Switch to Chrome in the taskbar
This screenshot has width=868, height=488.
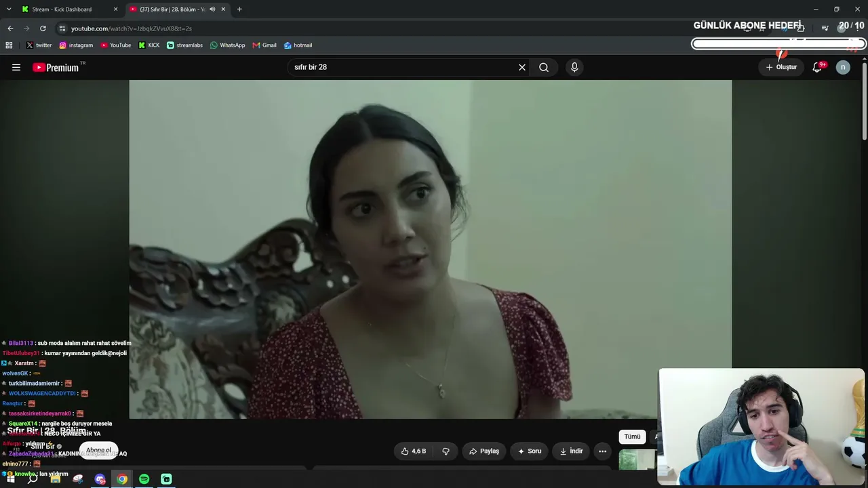122,479
